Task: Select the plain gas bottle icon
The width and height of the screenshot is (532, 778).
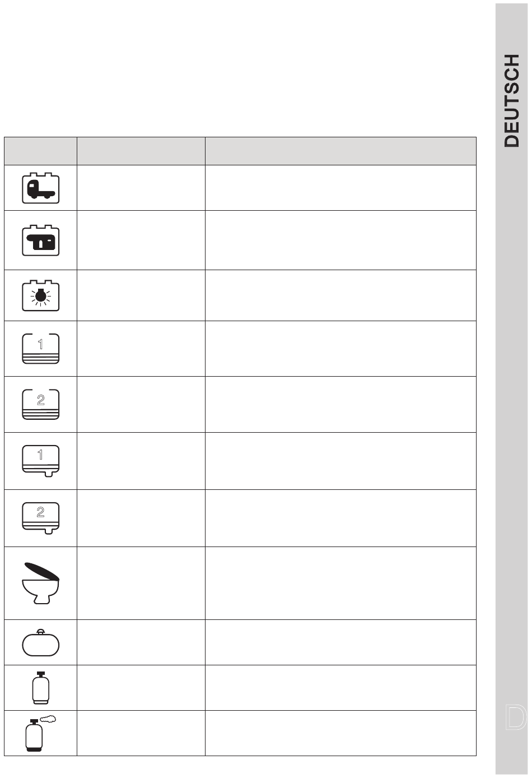Action: 40,687
